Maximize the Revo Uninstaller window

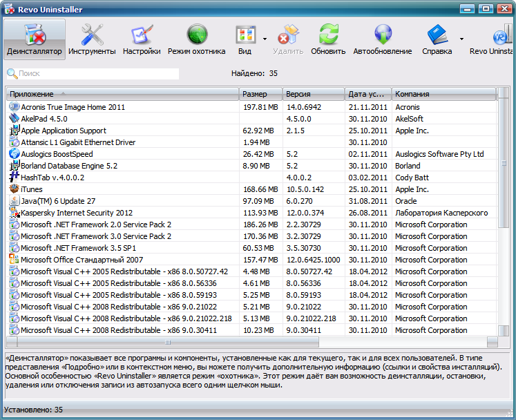click(486, 8)
